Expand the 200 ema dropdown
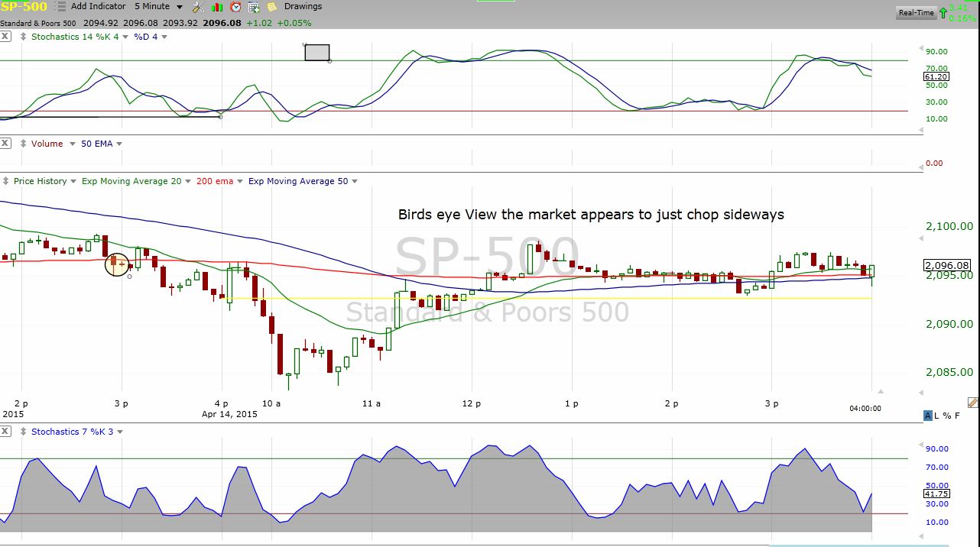The image size is (980, 547). (240, 182)
